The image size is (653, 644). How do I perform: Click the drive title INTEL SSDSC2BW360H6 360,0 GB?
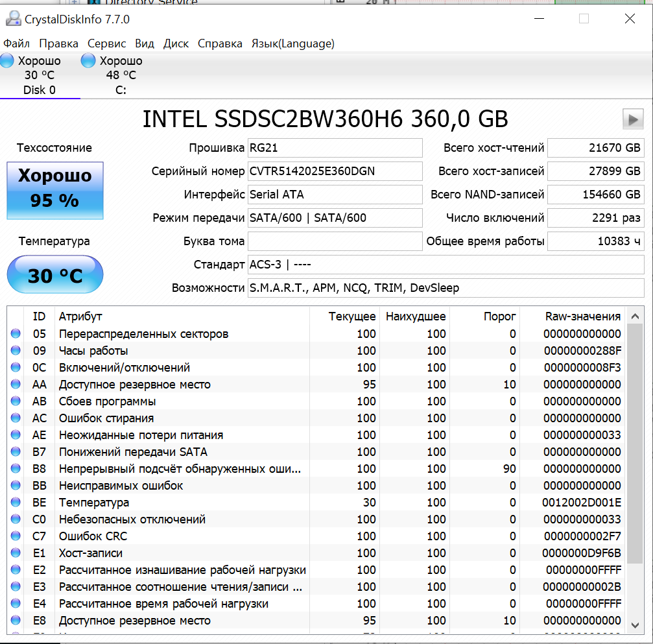(x=326, y=119)
